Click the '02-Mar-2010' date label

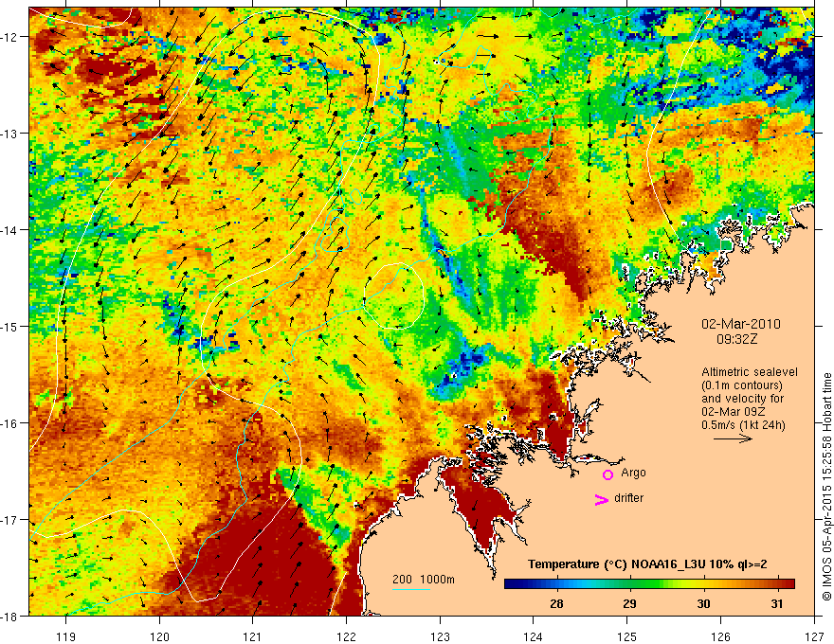click(x=741, y=324)
